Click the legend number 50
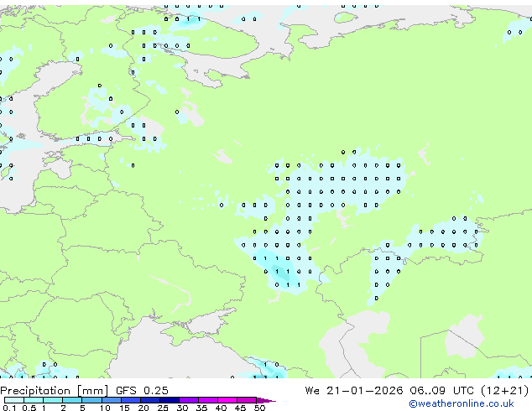 [260, 408]
